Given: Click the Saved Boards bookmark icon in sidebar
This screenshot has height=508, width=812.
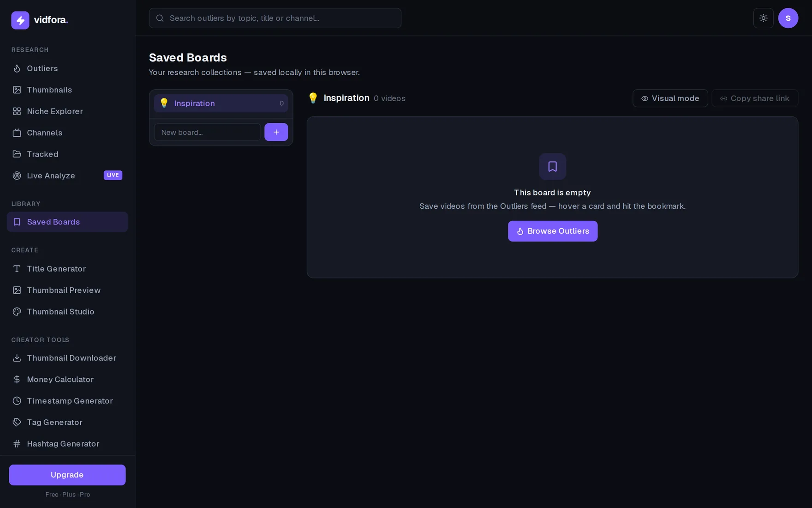Looking at the screenshot, I should [x=17, y=222].
